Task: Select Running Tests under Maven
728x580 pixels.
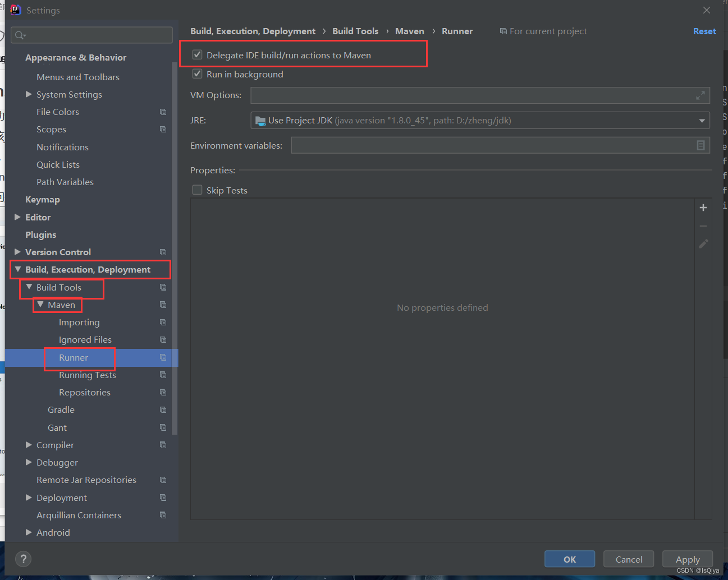Action: click(x=88, y=375)
